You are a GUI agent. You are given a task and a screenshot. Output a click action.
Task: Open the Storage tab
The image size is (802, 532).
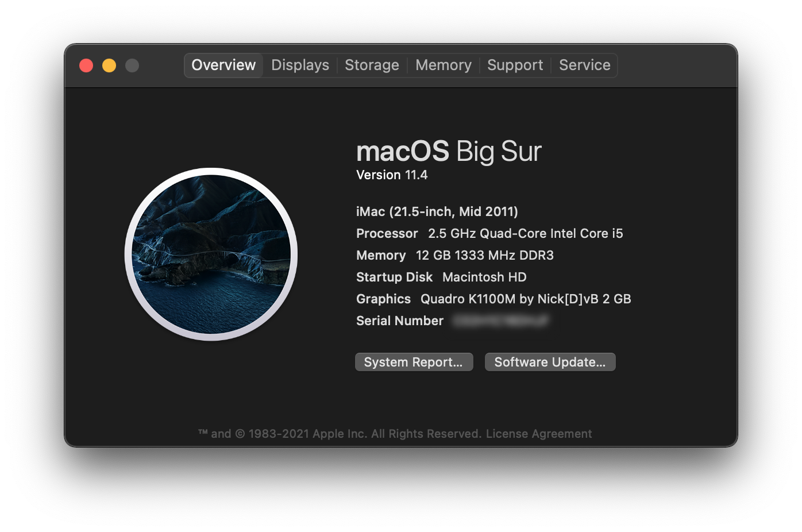tap(372, 65)
